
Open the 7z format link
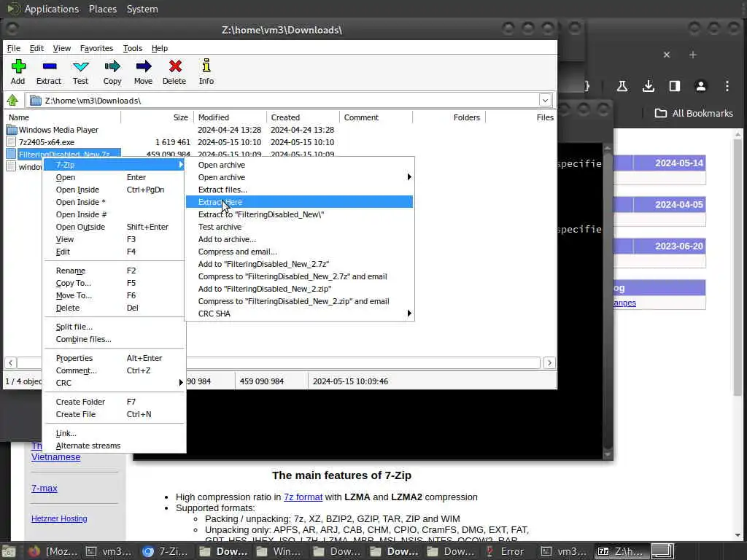coord(303,497)
